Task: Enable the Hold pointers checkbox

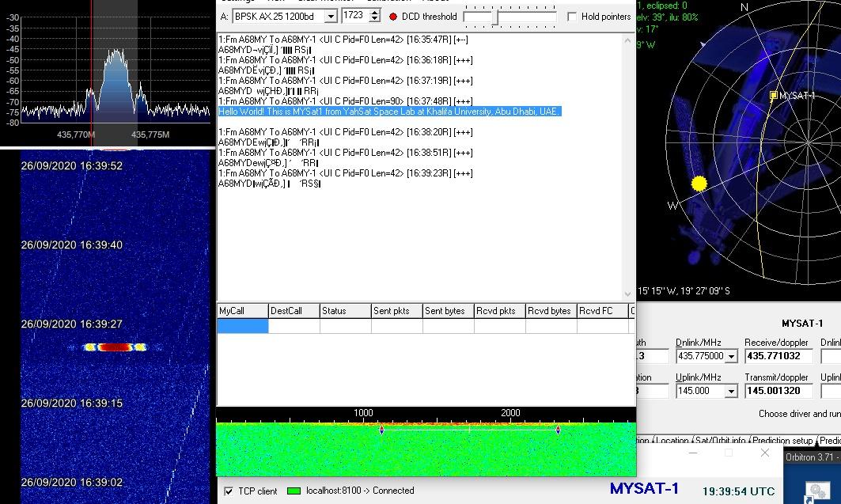Action: tap(572, 17)
